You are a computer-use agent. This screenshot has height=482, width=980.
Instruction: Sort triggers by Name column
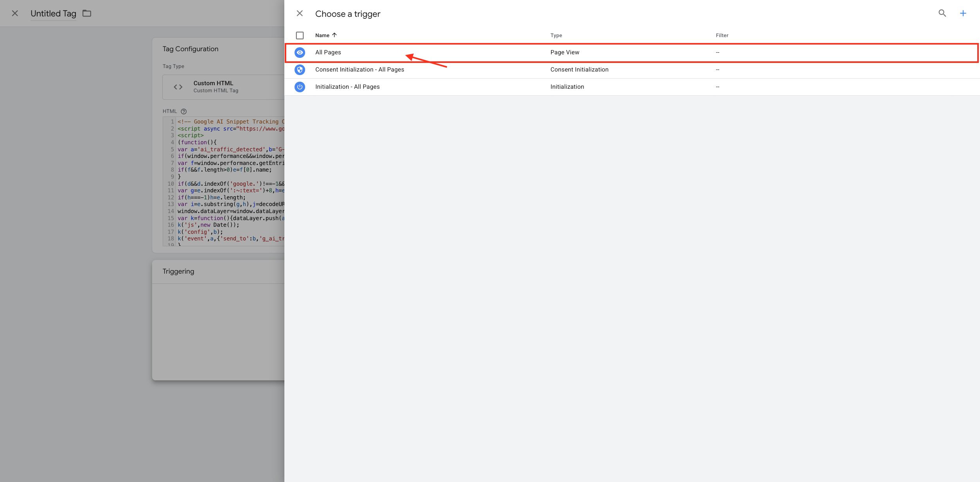coord(326,35)
